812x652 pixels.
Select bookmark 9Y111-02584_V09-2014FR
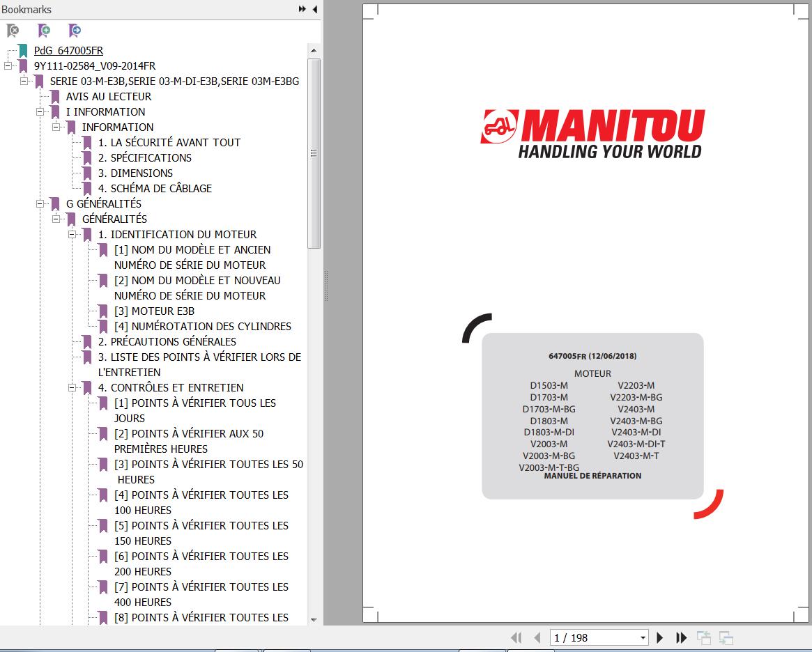pos(95,65)
